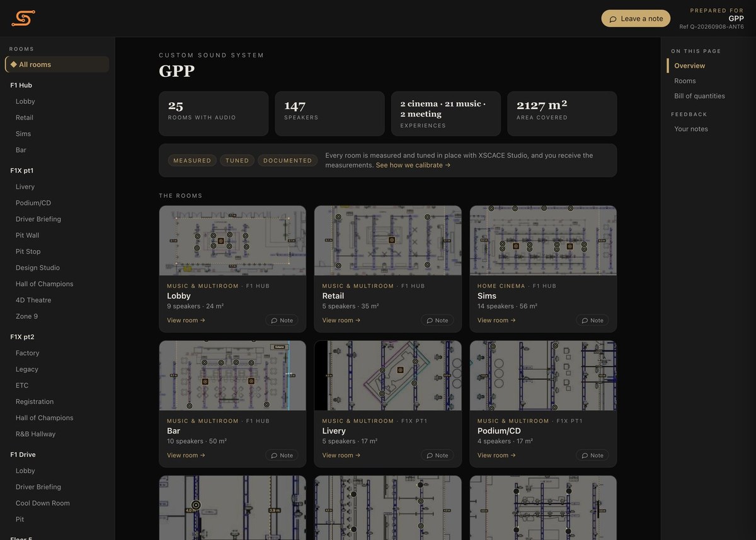
Task: Click the DOCUMENTED badge
Action: (287, 161)
